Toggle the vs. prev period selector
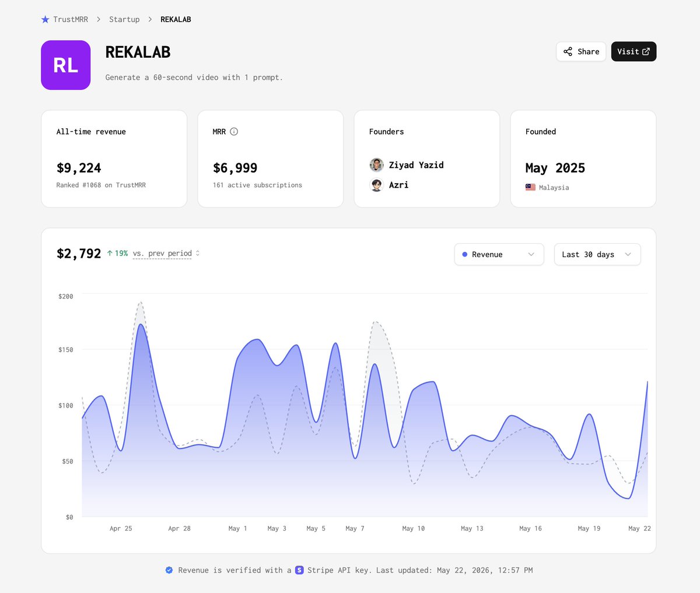 (x=166, y=253)
